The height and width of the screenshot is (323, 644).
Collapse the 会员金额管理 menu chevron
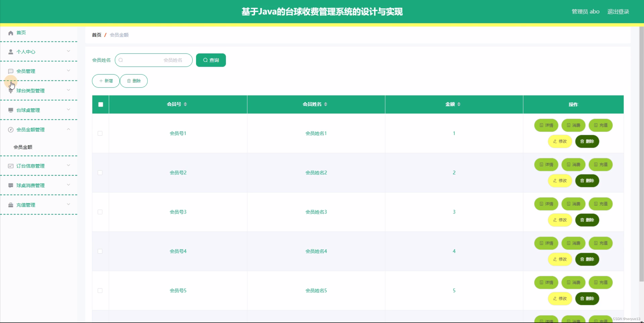coord(68,129)
